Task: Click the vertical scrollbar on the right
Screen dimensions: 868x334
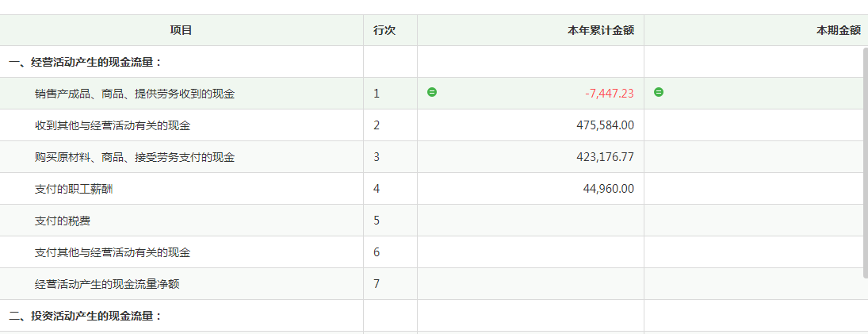Action: pyautogui.click(x=866, y=163)
